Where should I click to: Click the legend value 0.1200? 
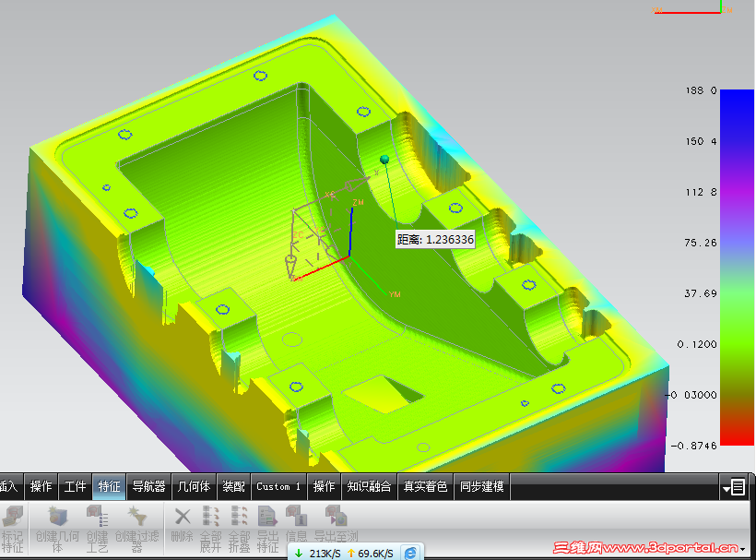click(697, 344)
